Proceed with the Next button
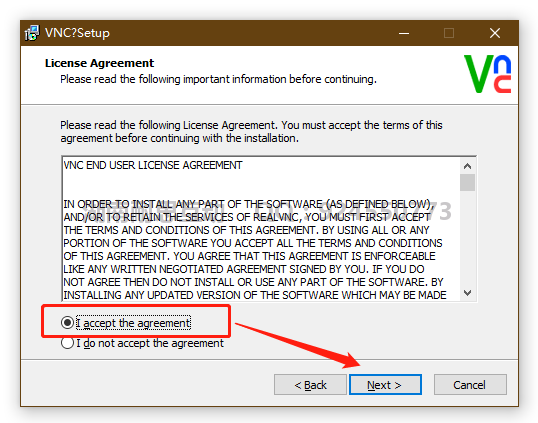Viewport: 538px width, 423px height. click(385, 385)
